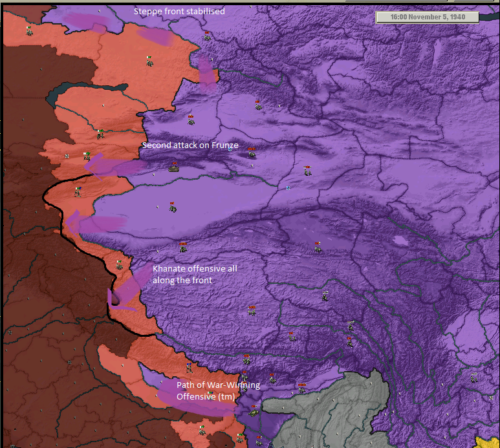
Task: Click blue star icon touching the 'Frunze' label
Action: pyautogui.click(x=230, y=149)
